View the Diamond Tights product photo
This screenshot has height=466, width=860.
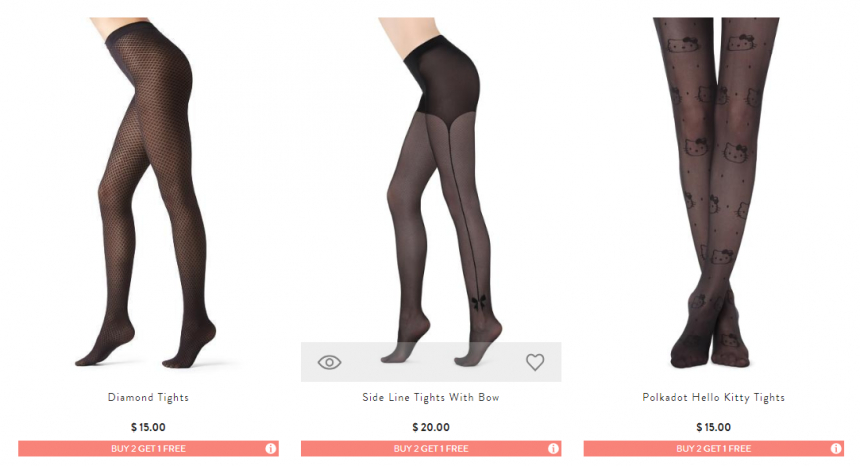pyautogui.click(x=148, y=192)
